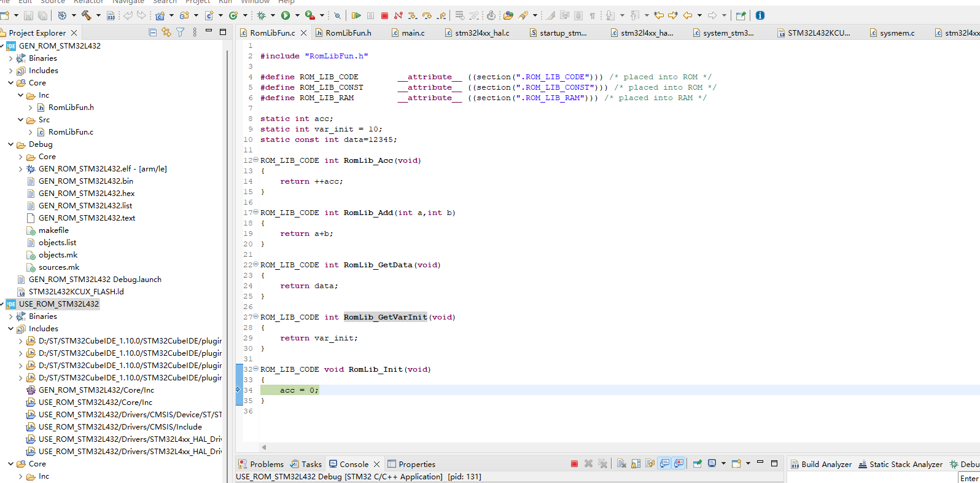
Task: Click the Step Return icon
Action: click(441, 15)
